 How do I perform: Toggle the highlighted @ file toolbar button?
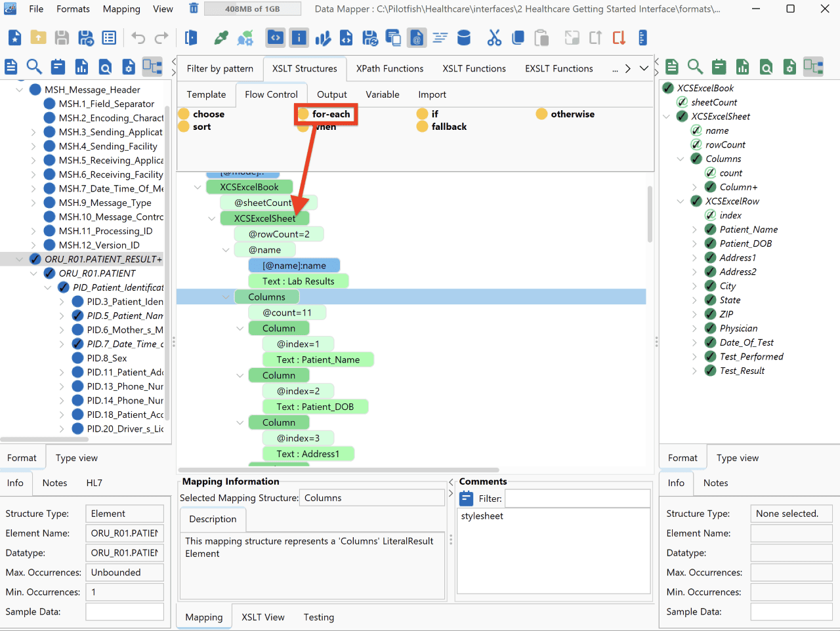click(x=417, y=38)
